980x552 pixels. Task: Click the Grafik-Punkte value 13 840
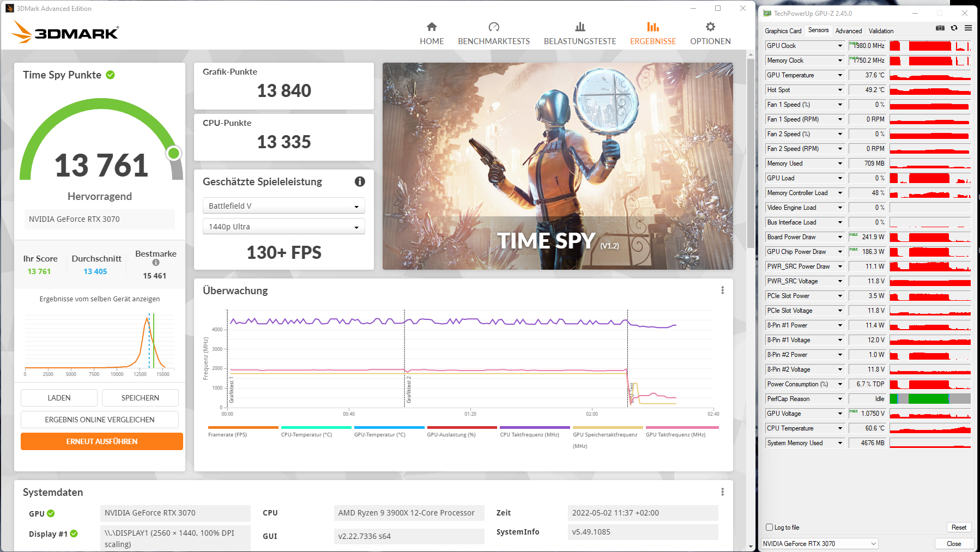pos(284,90)
